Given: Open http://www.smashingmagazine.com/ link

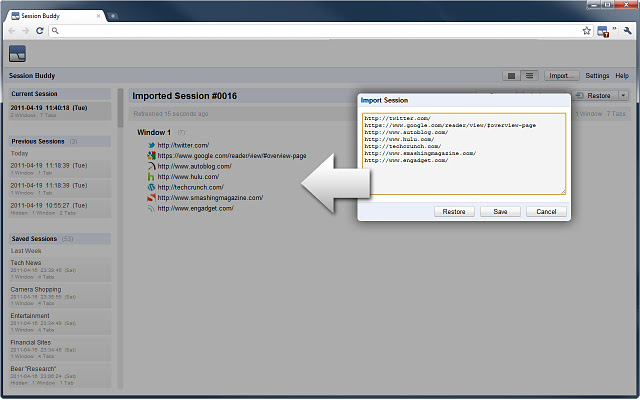Looking at the screenshot, I should tap(210, 198).
